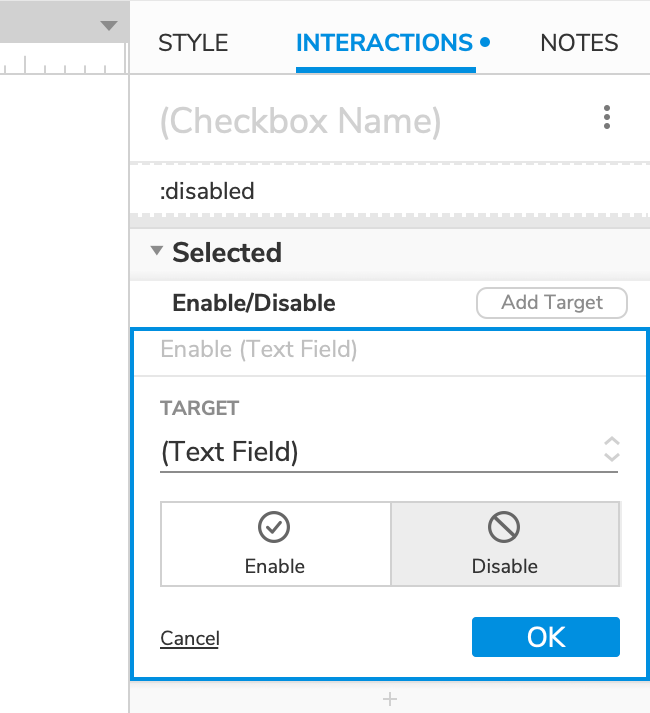
Task: Click the dropdown arrow in the top gray bar
Action: click(109, 26)
